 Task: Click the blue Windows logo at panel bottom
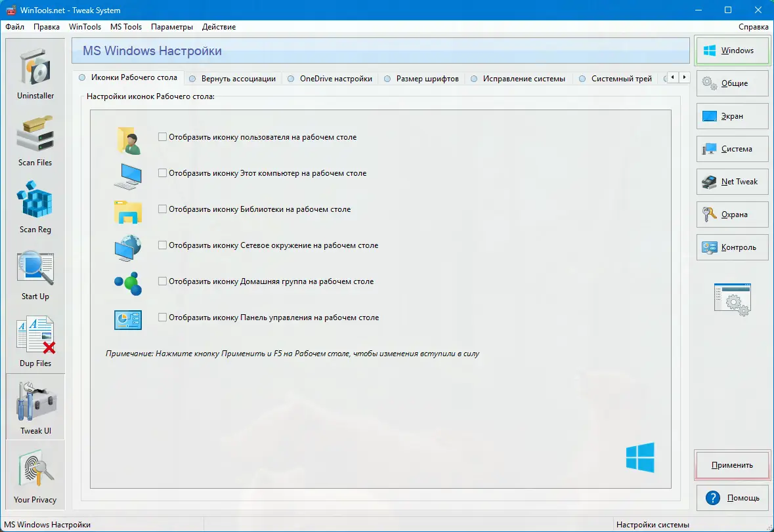(640, 458)
